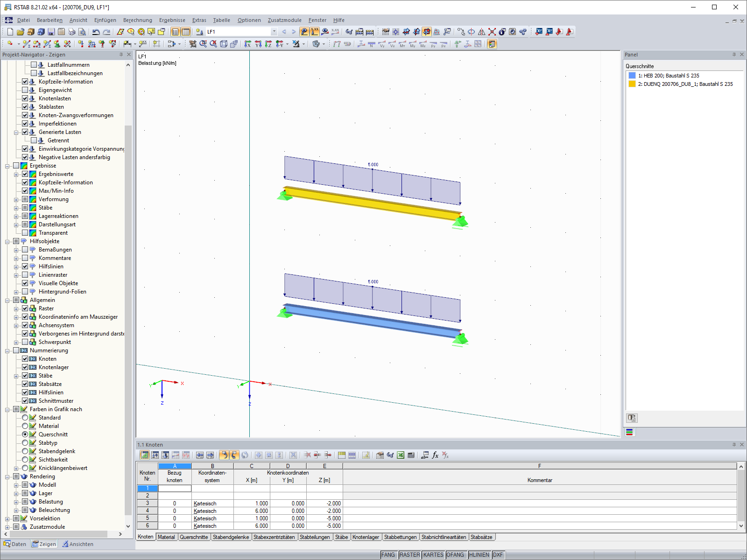Open the Berechnung menu
This screenshot has height=560, width=747.
pos(137,20)
